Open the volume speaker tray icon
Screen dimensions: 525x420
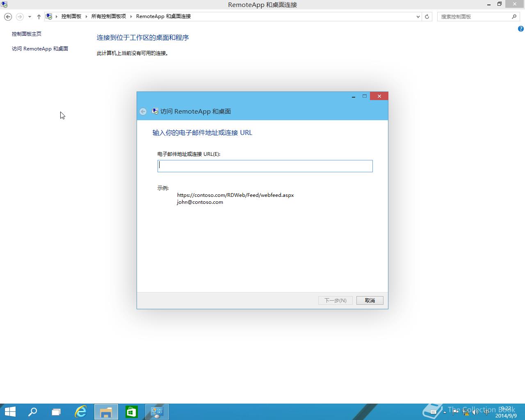[x=476, y=412]
